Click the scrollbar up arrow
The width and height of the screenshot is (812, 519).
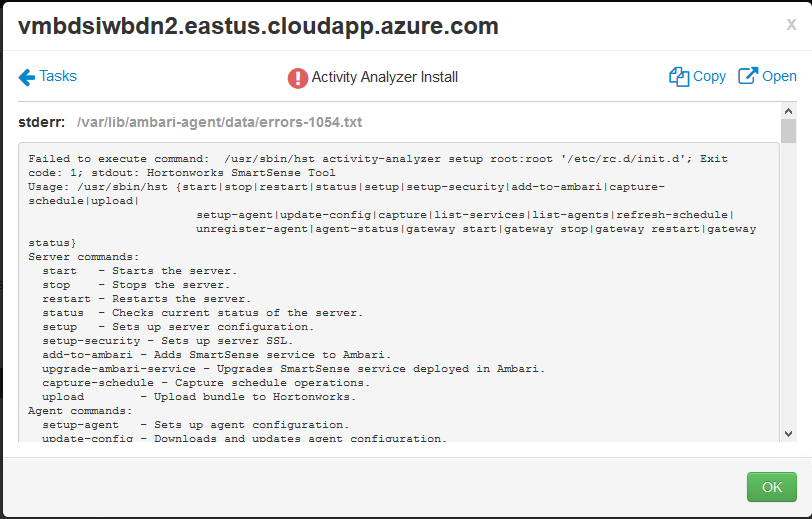[788, 111]
